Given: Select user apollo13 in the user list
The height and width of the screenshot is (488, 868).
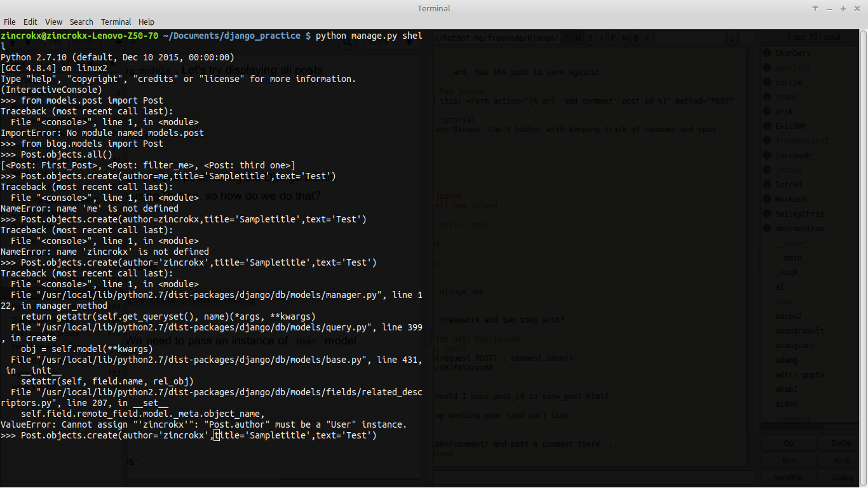Looking at the screenshot, I should pyautogui.click(x=793, y=67).
